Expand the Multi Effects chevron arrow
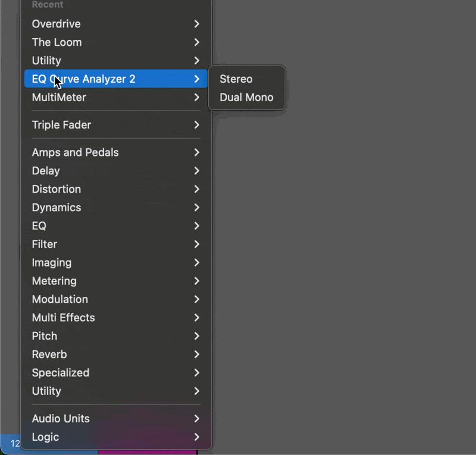This screenshot has width=476, height=455. [196, 318]
